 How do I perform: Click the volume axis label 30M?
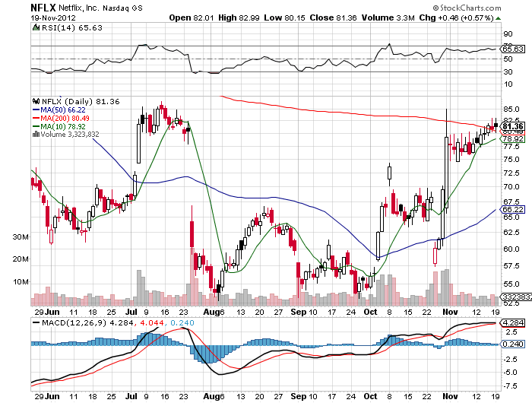click(x=21, y=237)
